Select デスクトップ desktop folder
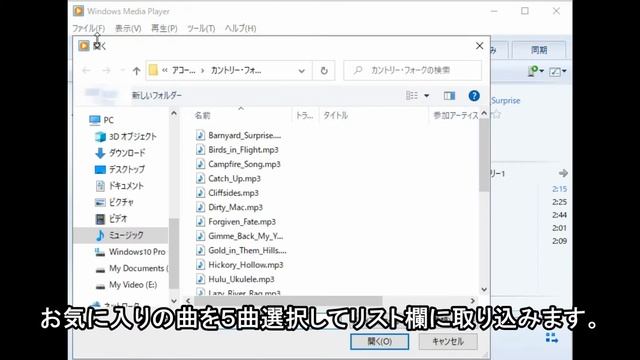The height and width of the screenshot is (360, 640). pos(120,169)
